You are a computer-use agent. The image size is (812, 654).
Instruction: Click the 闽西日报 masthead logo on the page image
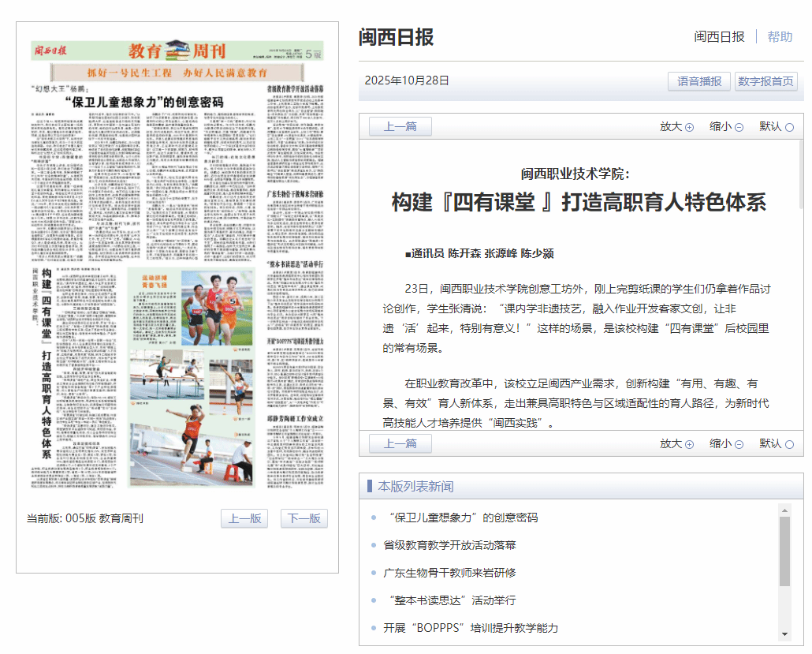[50, 52]
